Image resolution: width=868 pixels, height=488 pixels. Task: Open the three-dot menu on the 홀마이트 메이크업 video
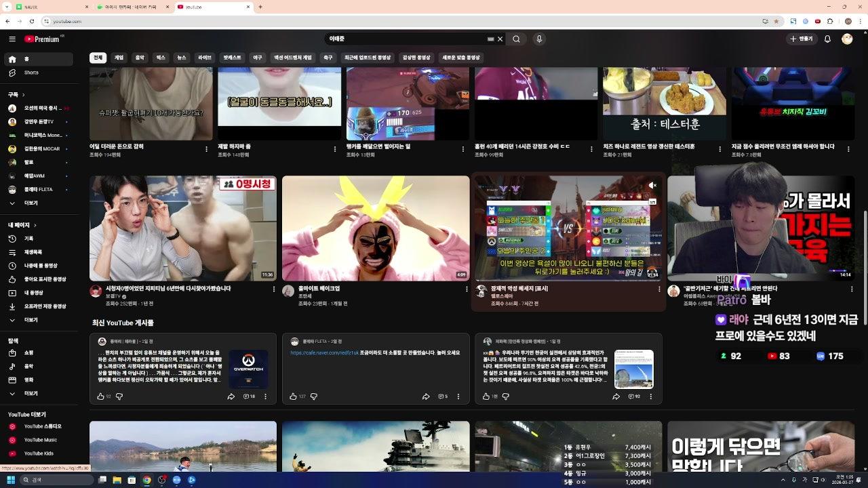466,289
